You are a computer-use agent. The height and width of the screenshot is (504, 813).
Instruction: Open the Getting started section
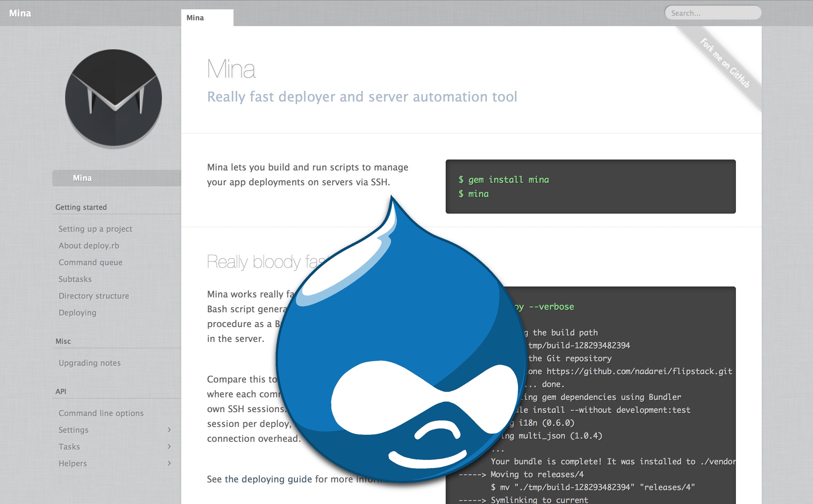(81, 207)
